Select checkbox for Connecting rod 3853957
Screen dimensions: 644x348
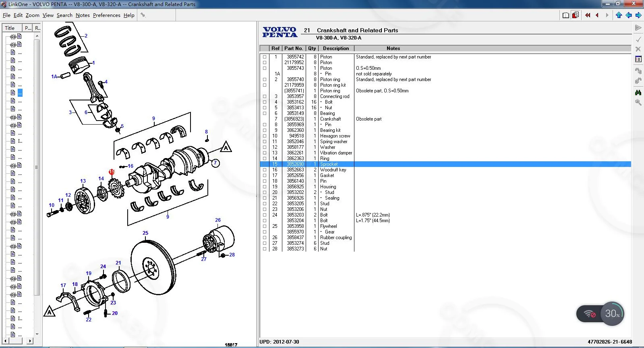click(x=265, y=96)
